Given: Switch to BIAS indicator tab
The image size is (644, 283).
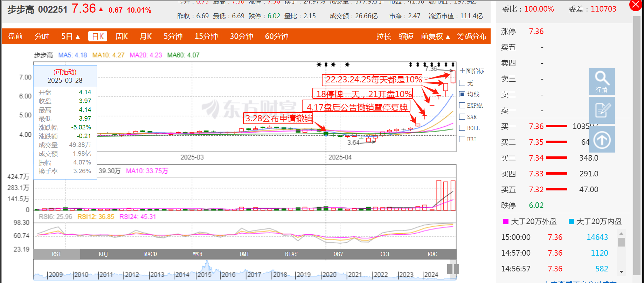Looking at the screenshot, I should (x=291, y=254).
